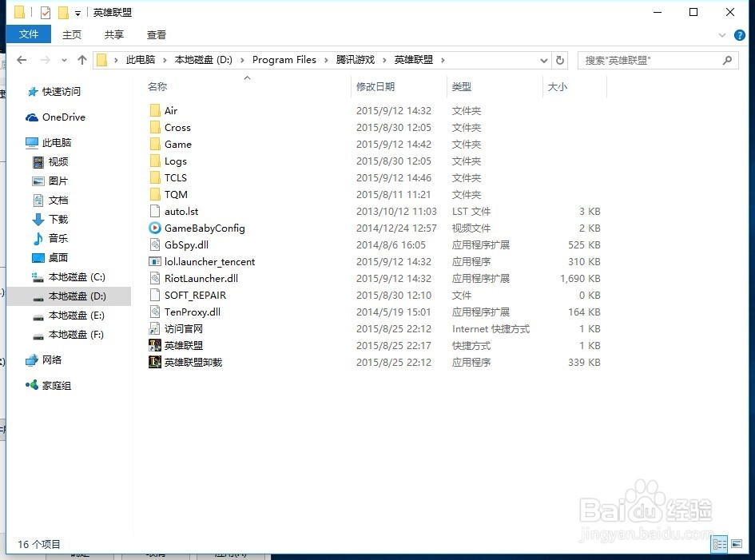Click 腾讯游戏 in the address path

[356, 60]
